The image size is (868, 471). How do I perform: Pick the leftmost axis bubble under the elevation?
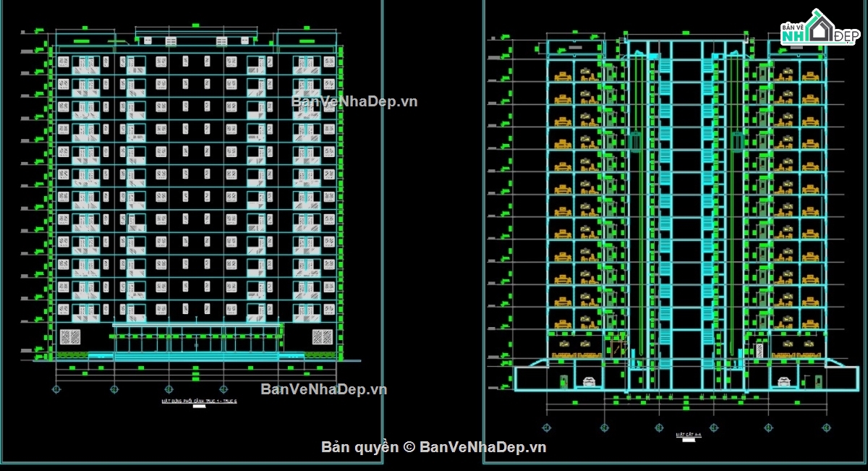pyautogui.click(x=57, y=389)
